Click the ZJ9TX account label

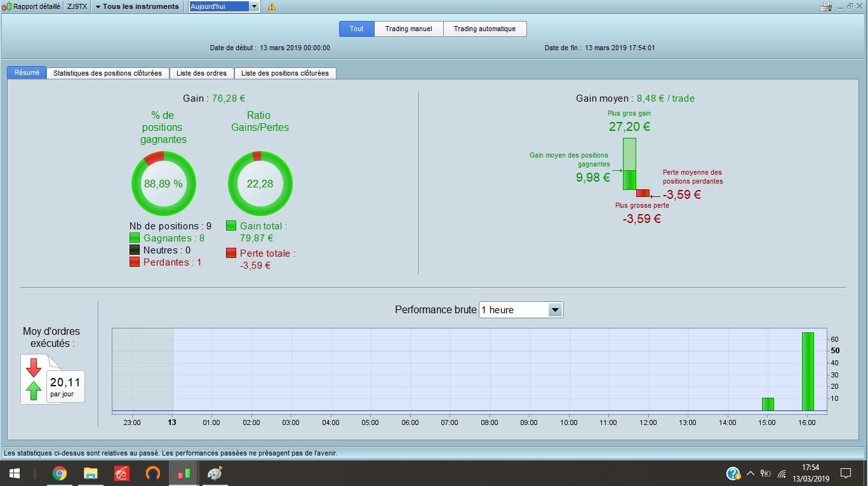coord(77,6)
